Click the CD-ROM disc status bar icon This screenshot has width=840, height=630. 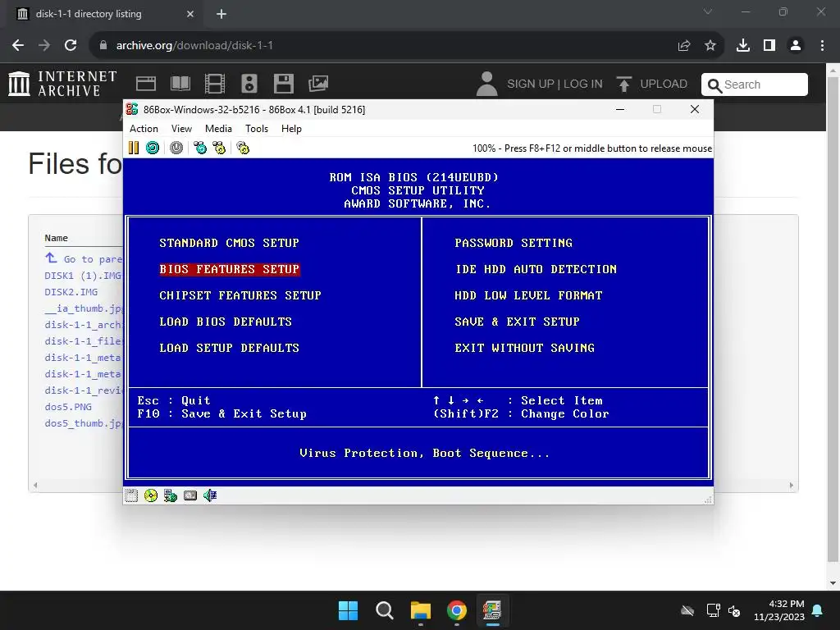tap(151, 495)
